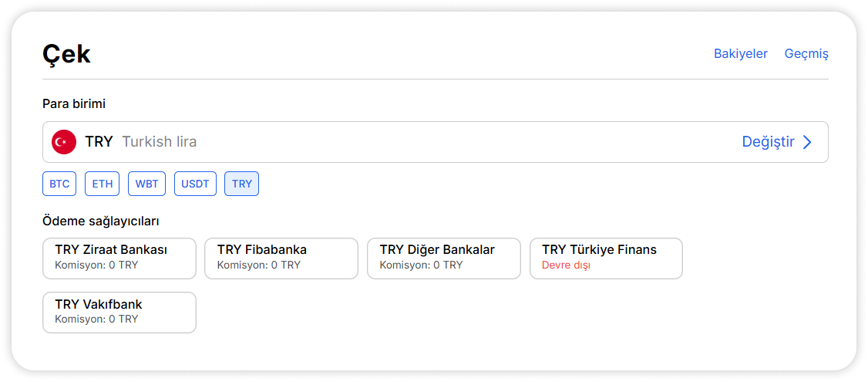Go to Geçmiş history link

pyautogui.click(x=806, y=53)
